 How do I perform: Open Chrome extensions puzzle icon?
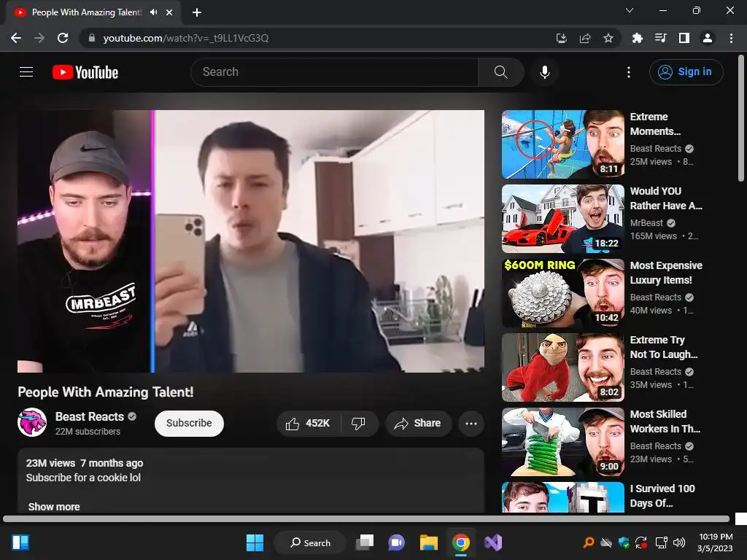pyautogui.click(x=638, y=38)
